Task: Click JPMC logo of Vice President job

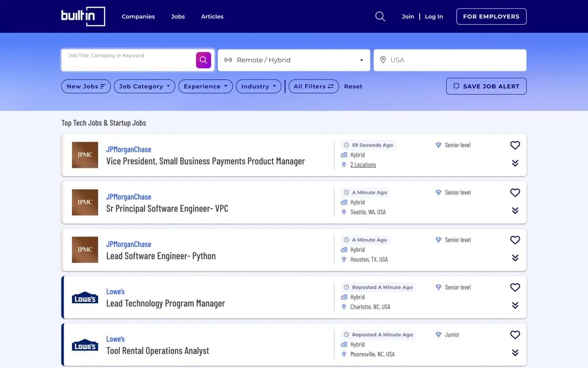Action: click(x=85, y=155)
